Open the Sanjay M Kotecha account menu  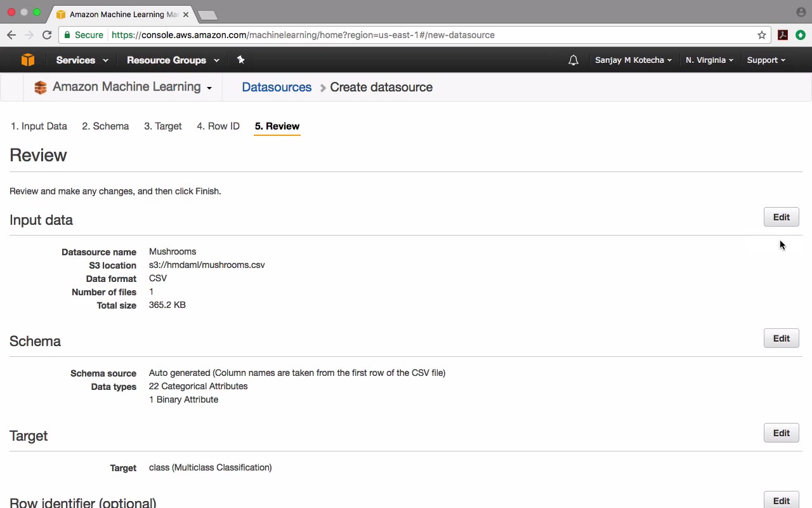point(633,60)
